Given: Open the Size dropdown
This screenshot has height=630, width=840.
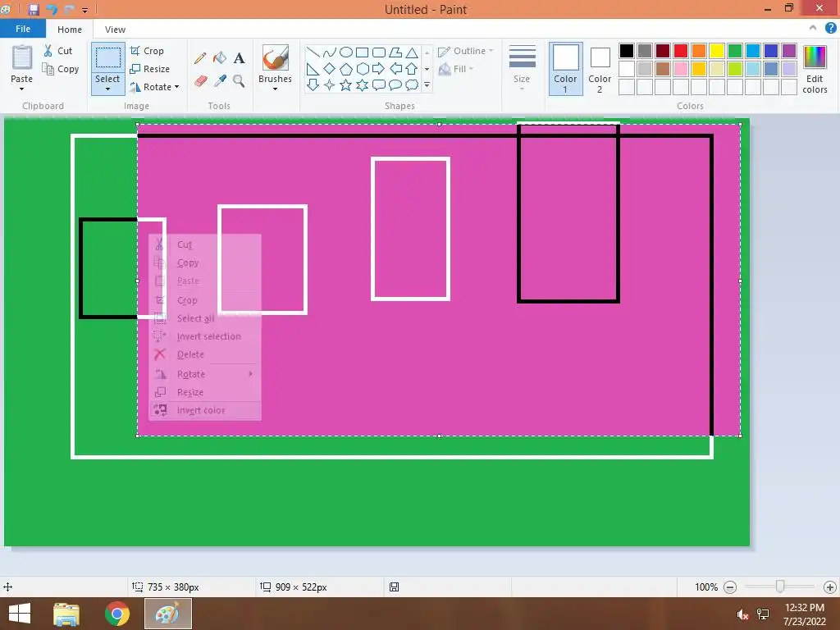Looking at the screenshot, I should pos(522,67).
